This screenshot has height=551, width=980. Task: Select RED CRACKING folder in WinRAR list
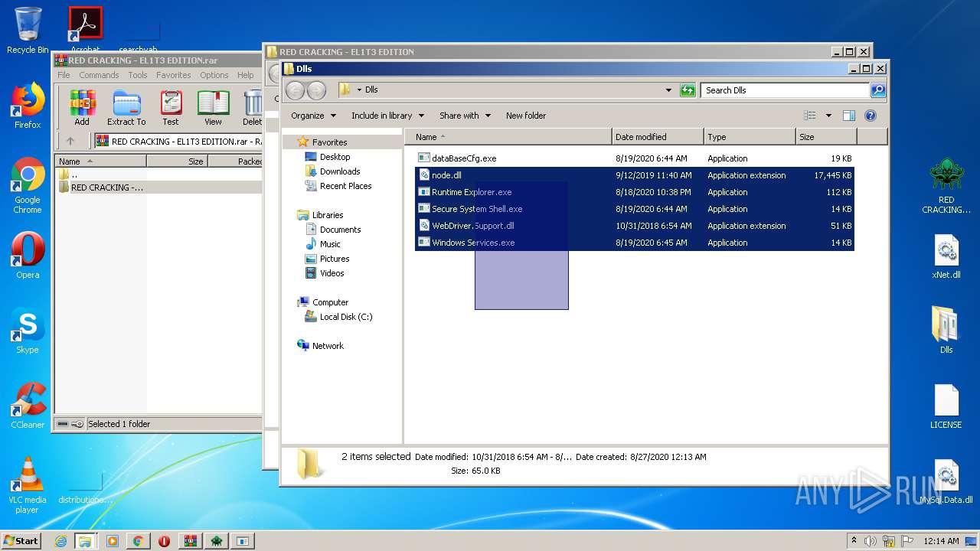point(158,187)
